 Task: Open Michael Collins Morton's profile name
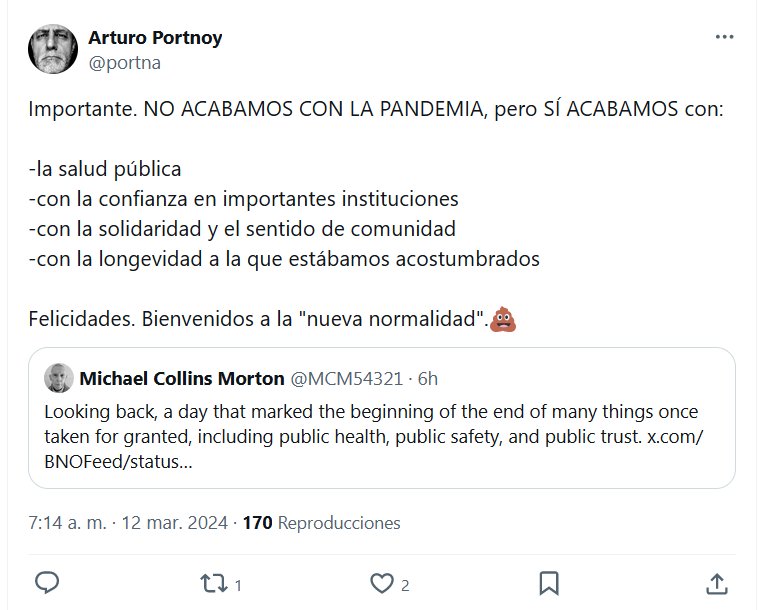pos(181,378)
